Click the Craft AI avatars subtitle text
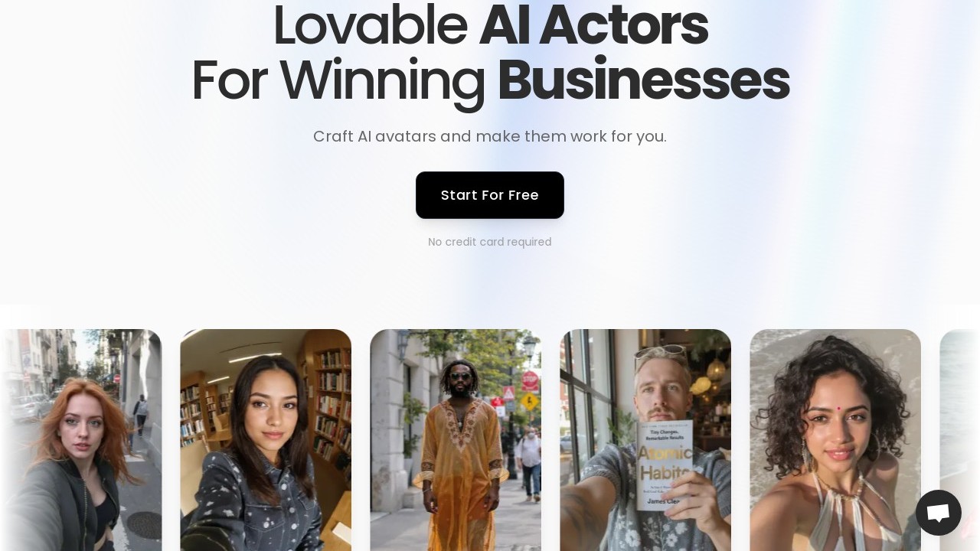980x551 pixels. pos(490,136)
